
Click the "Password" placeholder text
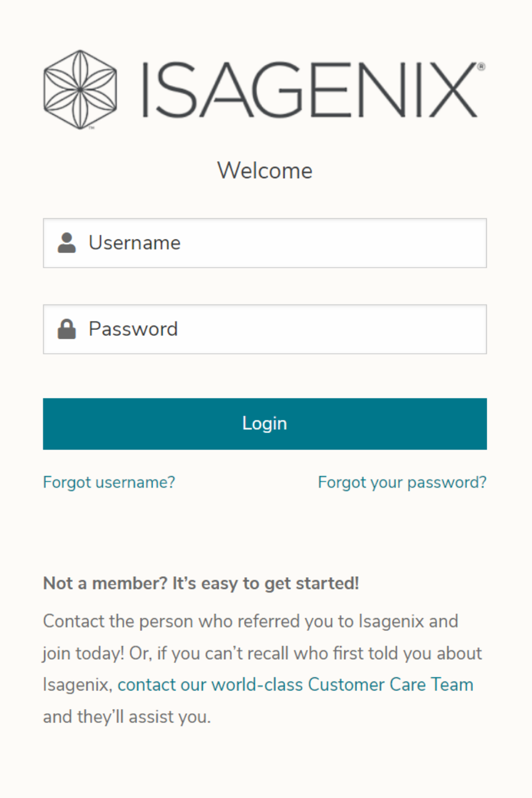(x=133, y=329)
